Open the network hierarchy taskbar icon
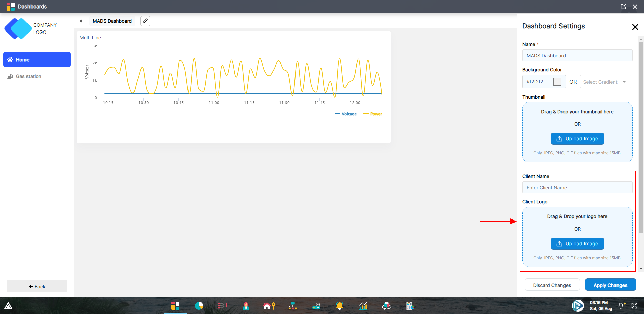The image size is (644, 314). coord(293,306)
